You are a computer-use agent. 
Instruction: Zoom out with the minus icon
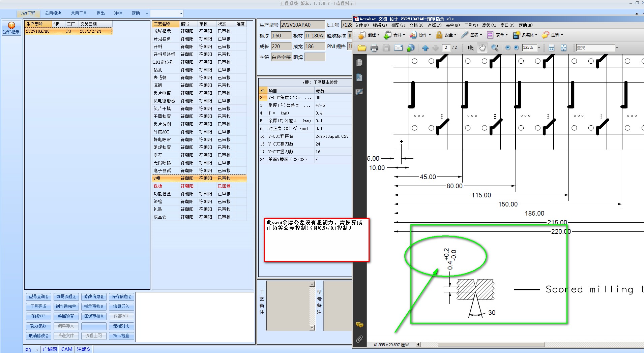(508, 48)
